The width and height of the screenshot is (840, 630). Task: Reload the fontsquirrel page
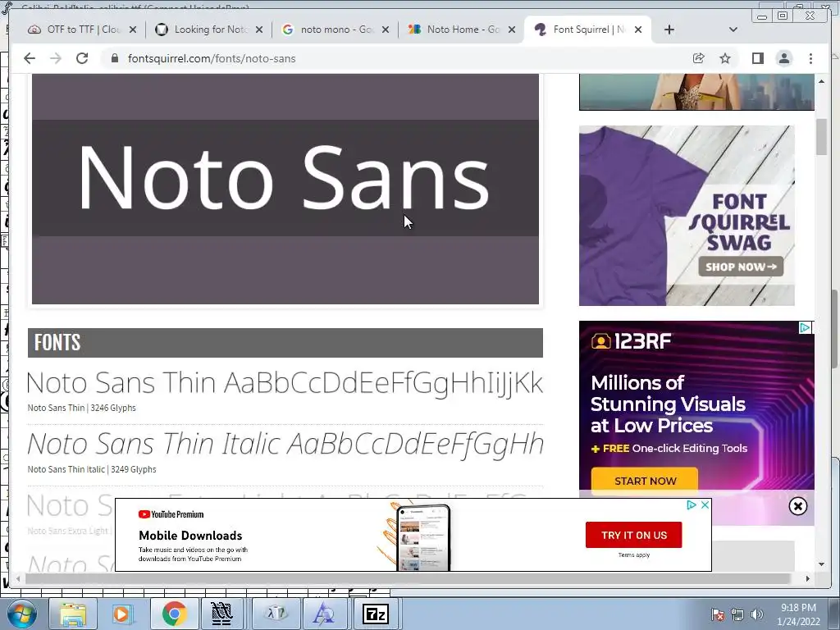[x=82, y=58]
